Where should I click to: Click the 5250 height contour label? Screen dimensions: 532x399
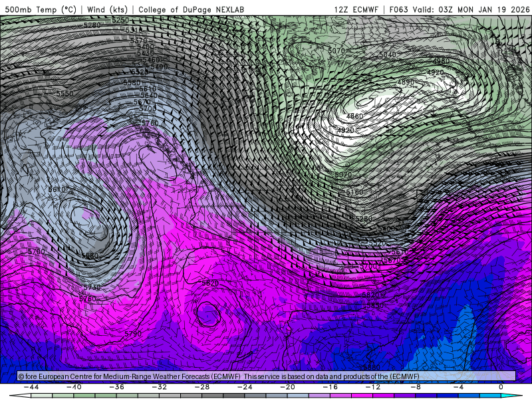[x=120, y=21]
